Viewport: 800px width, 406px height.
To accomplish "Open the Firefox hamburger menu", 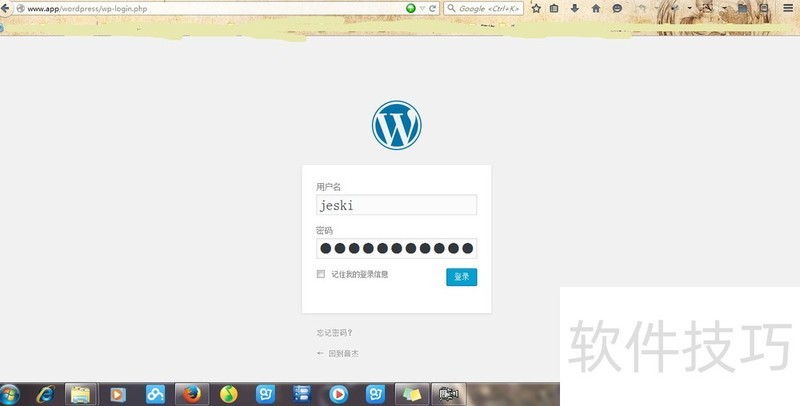I will coord(788,8).
